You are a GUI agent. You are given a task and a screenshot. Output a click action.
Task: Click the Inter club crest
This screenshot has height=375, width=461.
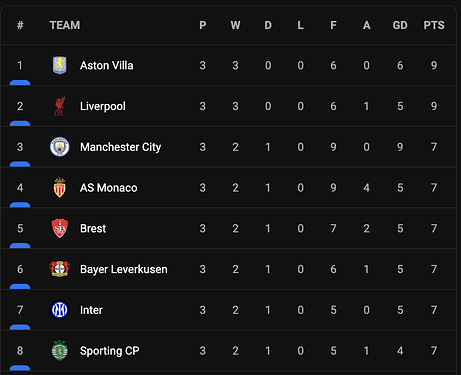click(60, 310)
